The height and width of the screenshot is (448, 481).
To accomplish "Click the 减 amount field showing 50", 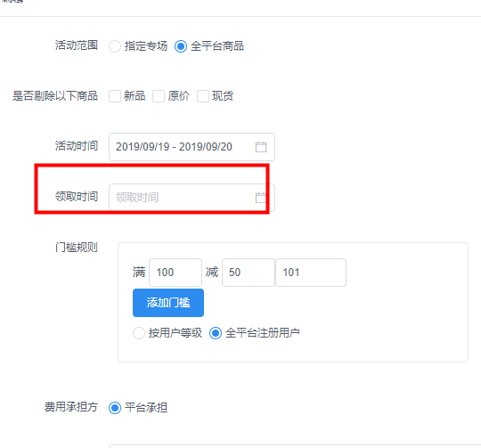I will click(249, 273).
